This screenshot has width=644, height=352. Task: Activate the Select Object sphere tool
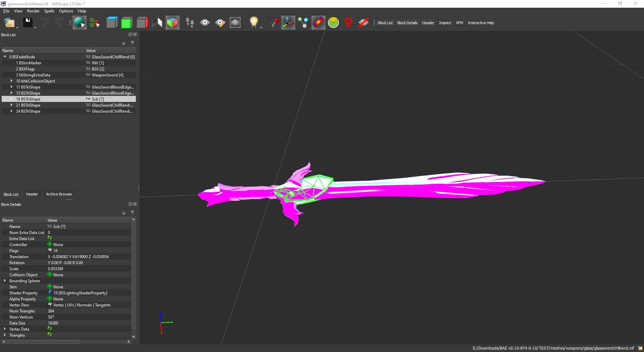coord(79,23)
